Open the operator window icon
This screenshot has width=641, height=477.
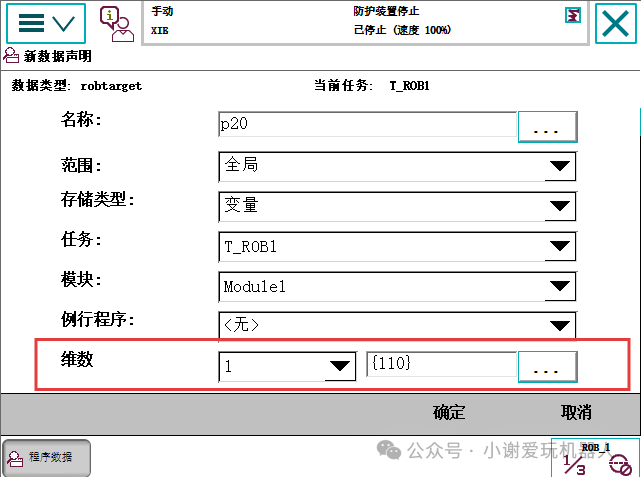[x=117, y=24]
